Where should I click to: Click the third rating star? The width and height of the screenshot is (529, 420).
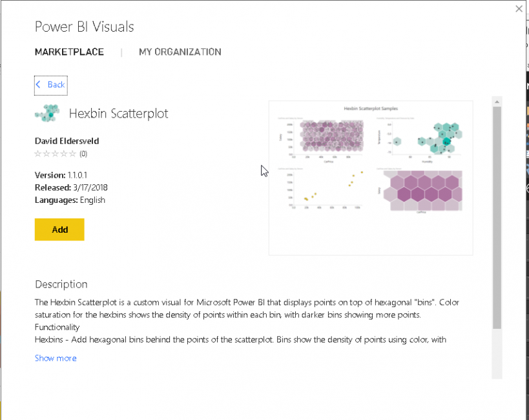click(55, 154)
